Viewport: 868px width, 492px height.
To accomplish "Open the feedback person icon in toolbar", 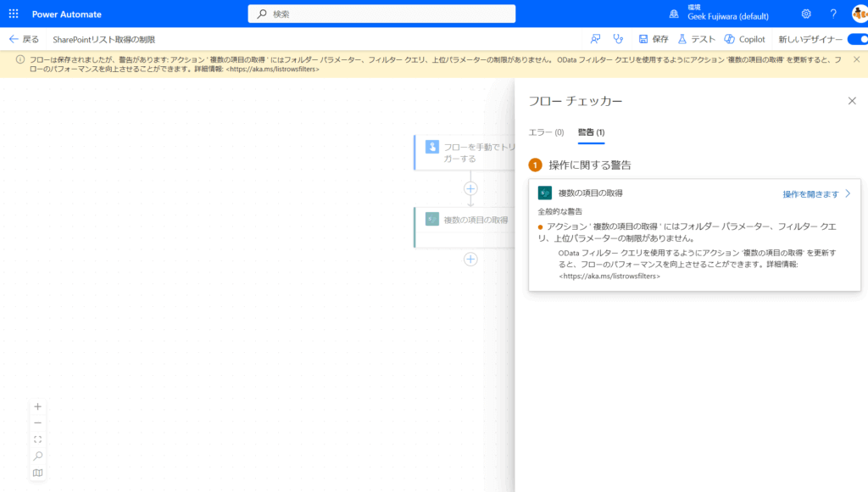I will point(595,39).
